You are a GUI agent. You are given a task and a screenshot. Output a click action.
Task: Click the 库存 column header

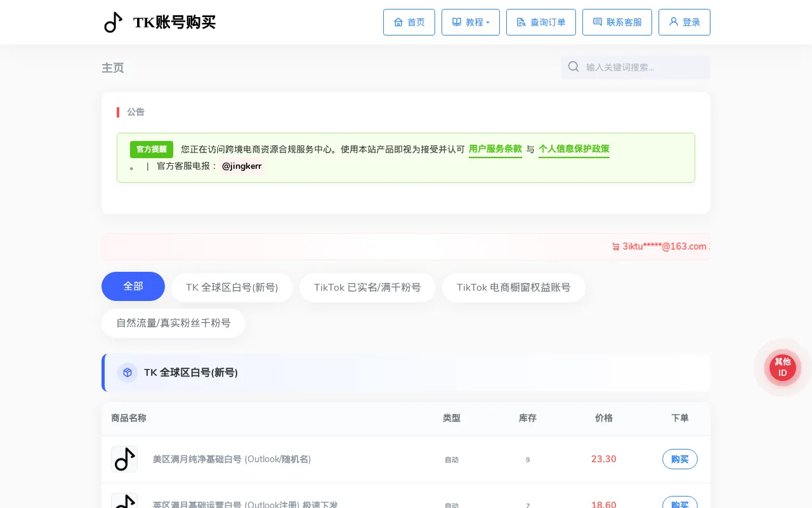[528, 418]
